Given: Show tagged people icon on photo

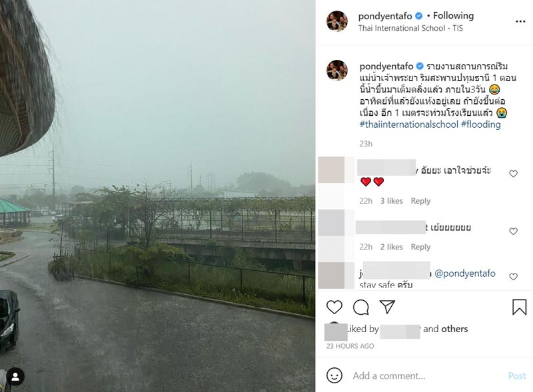Looking at the screenshot, I should 15,377.
